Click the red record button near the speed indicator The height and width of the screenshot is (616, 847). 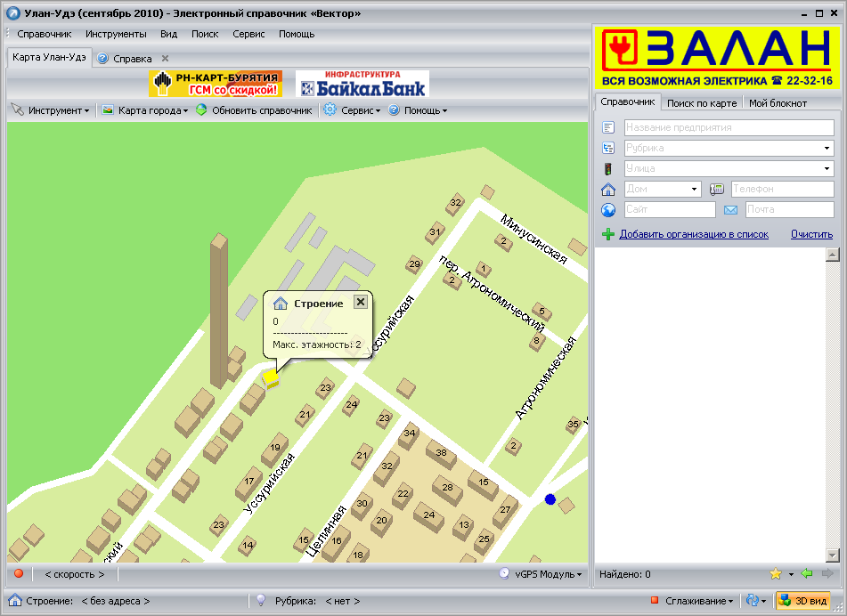point(18,574)
